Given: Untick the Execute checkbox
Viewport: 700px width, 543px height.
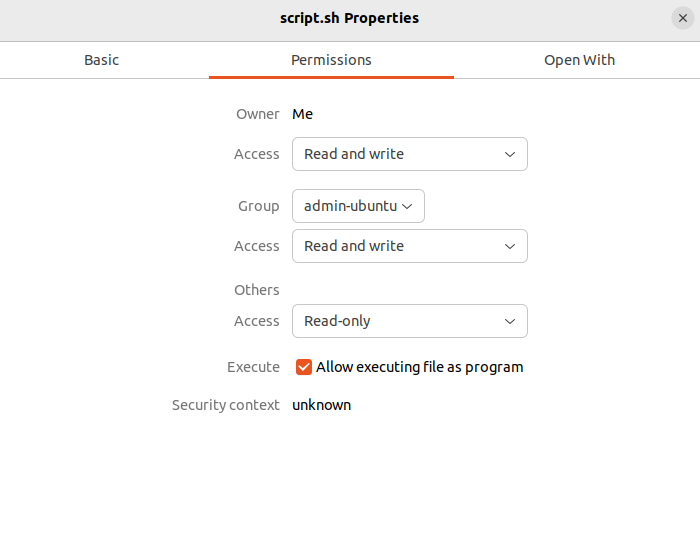Looking at the screenshot, I should click(304, 367).
